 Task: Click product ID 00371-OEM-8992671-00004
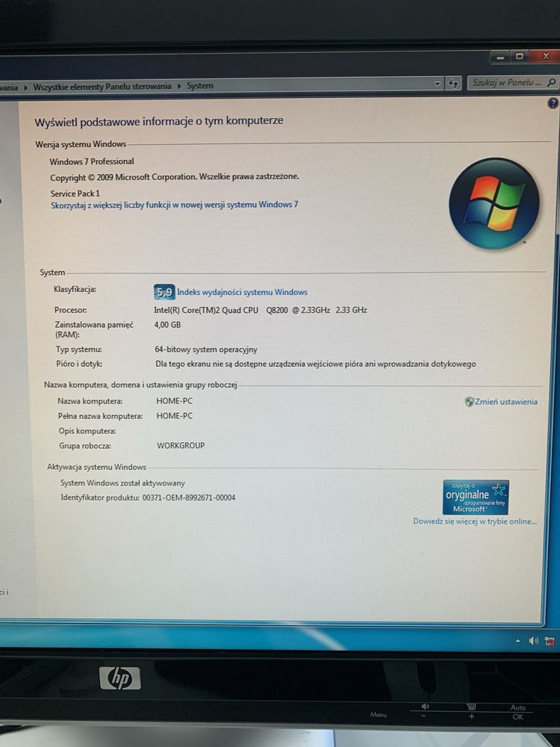[x=189, y=498]
